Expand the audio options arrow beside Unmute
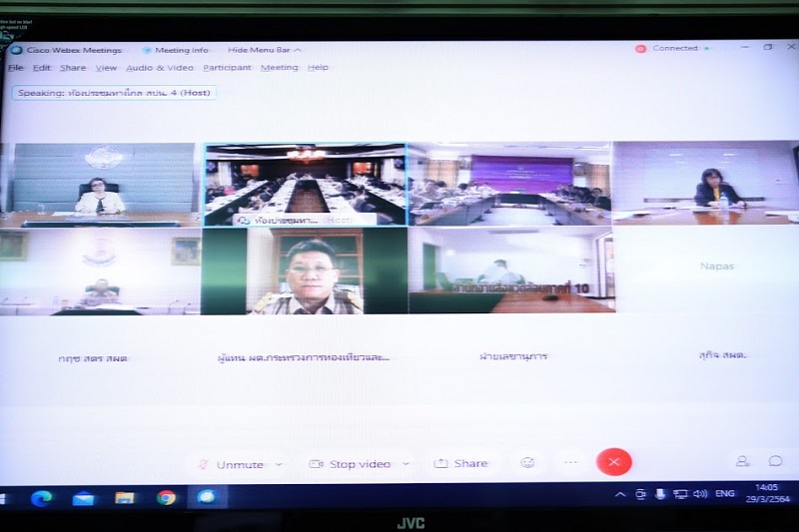Viewport: 799px width, 532px height. pyautogui.click(x=279, y=464)
